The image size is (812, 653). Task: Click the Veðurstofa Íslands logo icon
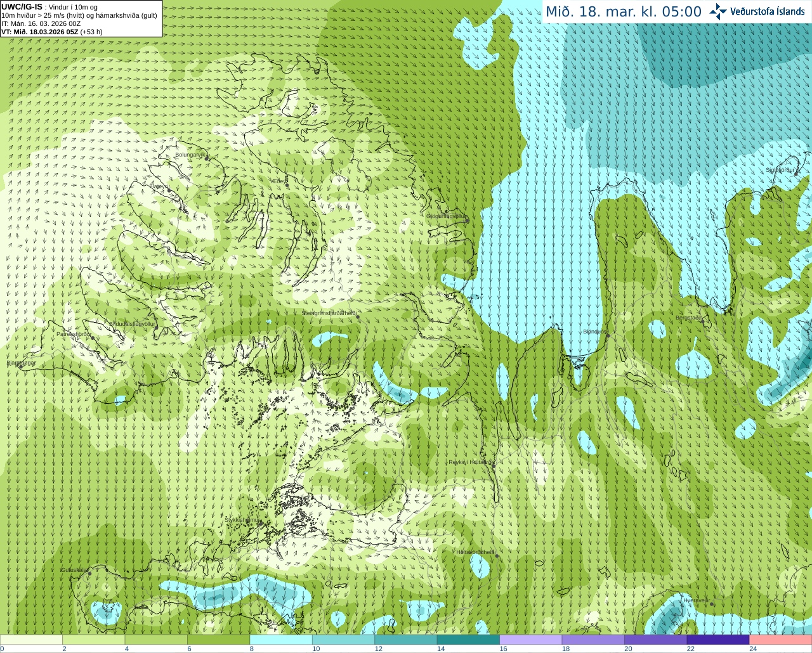point(718,11)
